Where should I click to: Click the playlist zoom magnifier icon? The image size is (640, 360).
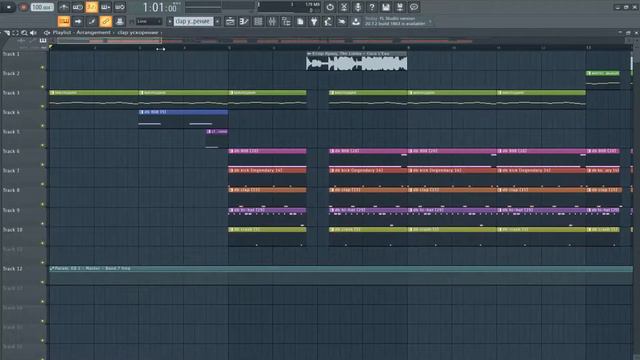pos(24,33)
